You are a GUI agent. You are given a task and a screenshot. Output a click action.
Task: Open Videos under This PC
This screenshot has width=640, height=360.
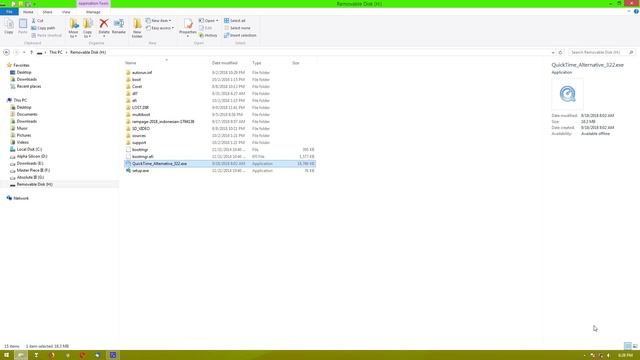click(22, 142)
